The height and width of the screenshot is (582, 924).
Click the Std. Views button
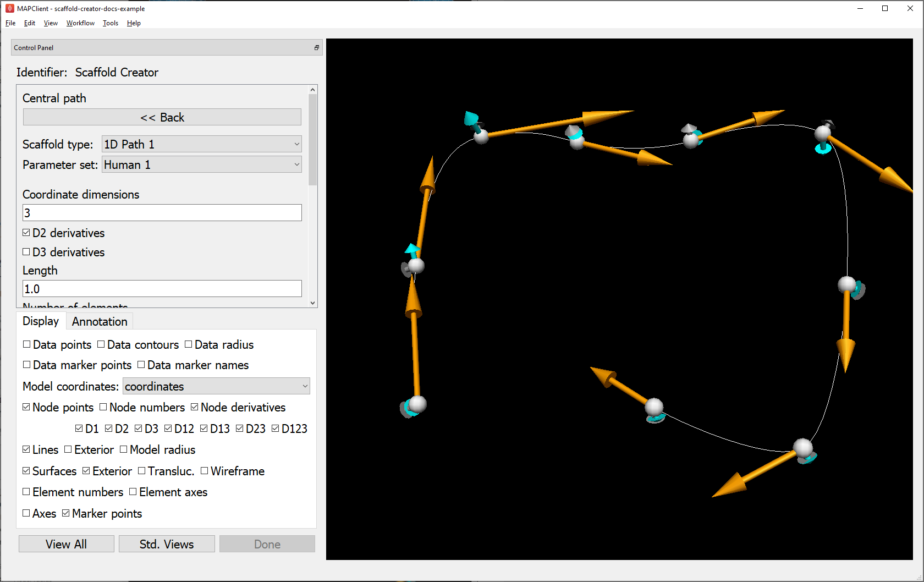pos(167,544)
